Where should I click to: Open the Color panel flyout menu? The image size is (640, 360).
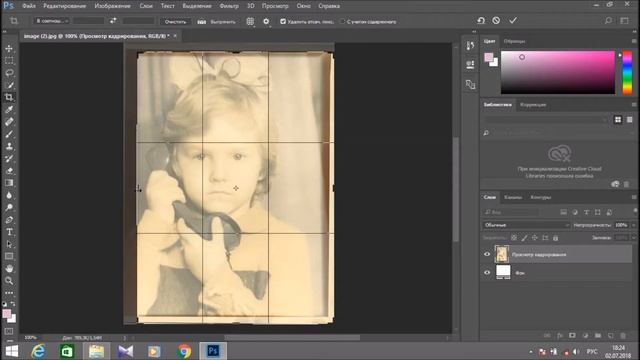click(634, 41)
